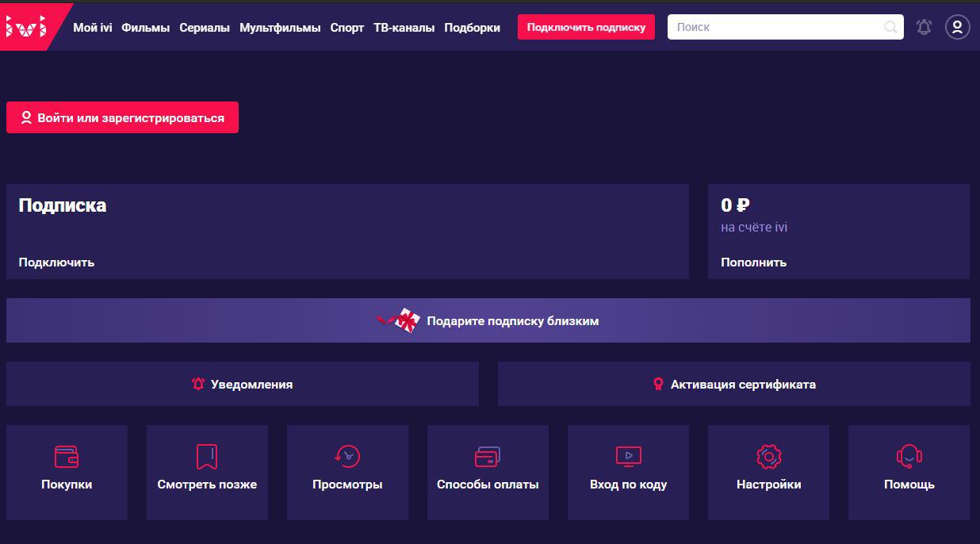
Task: Click the bookmark icon above Смотреть позже
Action: (x=207, y=457)
